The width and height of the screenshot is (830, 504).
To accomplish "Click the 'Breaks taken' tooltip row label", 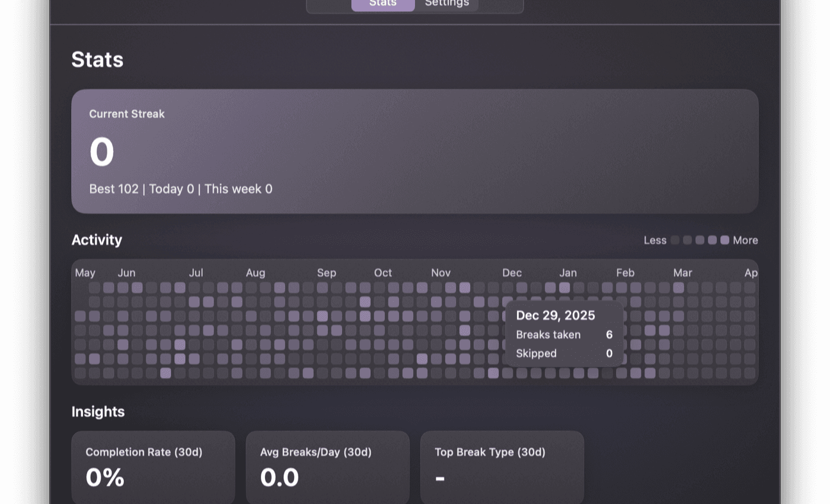I will click(548, 334).
